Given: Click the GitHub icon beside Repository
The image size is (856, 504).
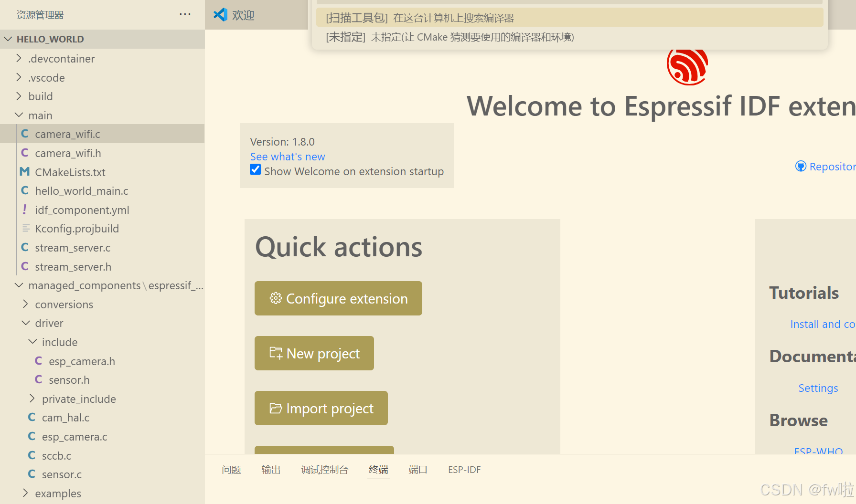Looking at the screenshot, I should click(801, 166).
